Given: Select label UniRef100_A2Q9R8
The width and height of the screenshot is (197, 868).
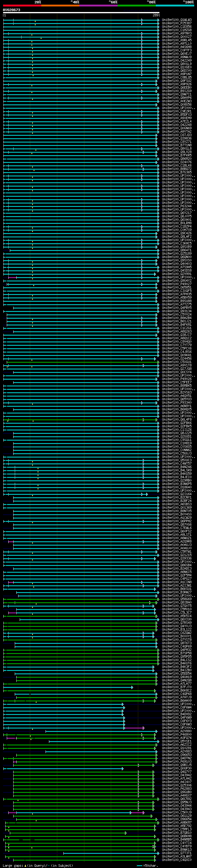Looking at the screenshot, I should point(176,542).
